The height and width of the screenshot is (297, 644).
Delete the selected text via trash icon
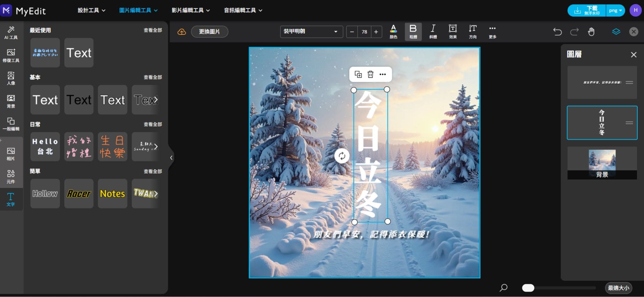371,74
